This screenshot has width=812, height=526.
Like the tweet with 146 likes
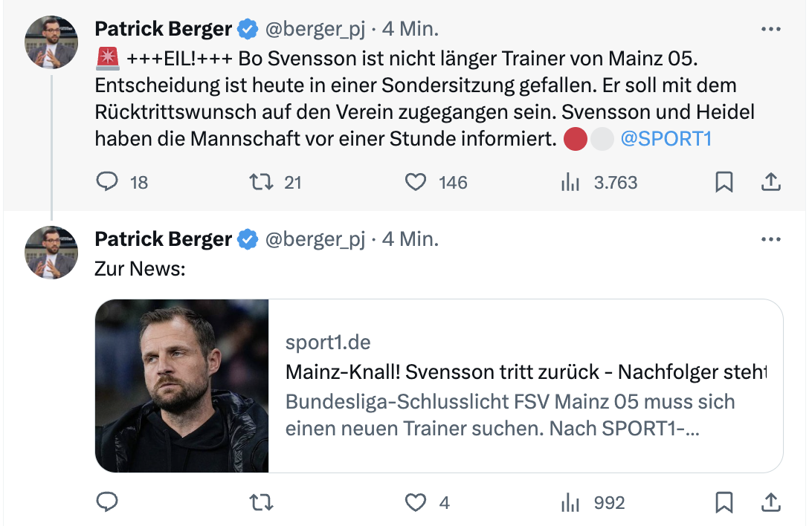click(416, 182)
